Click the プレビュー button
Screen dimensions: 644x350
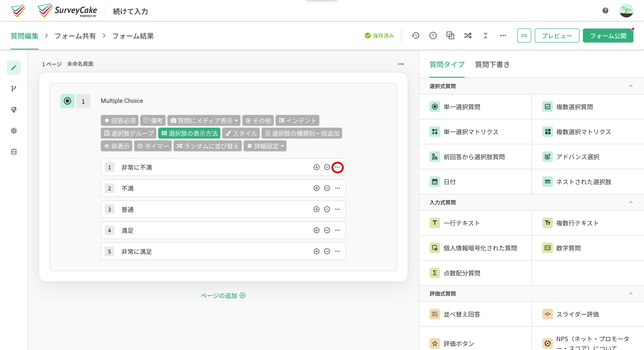pos(557,36)
